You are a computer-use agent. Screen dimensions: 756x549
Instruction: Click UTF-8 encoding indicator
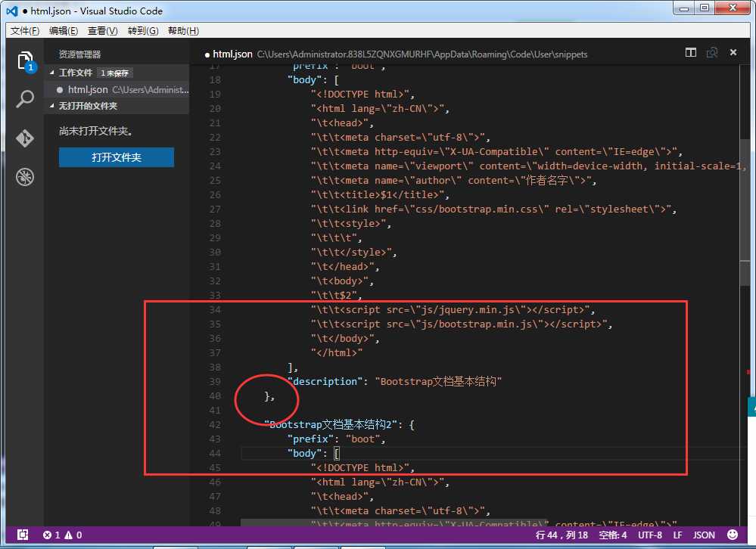(x=649, y=535)
